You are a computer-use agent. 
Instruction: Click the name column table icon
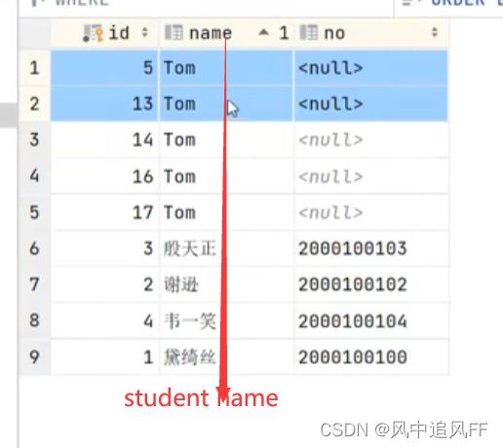pos(174,32)
